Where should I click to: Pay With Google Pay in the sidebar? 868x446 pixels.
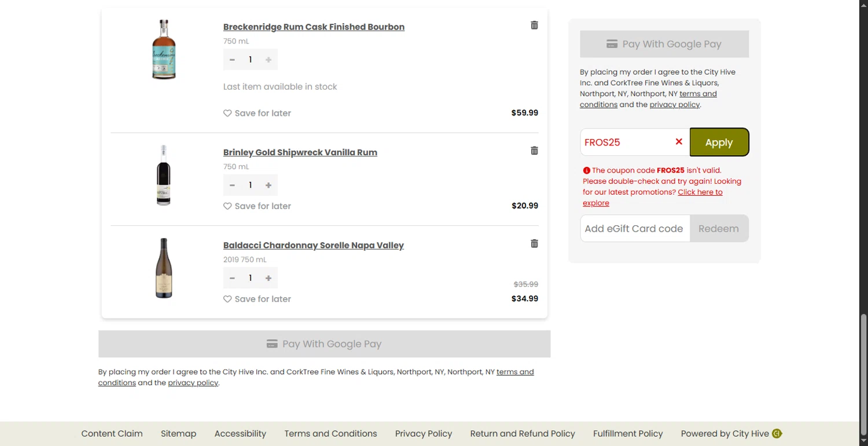(664, 44)
